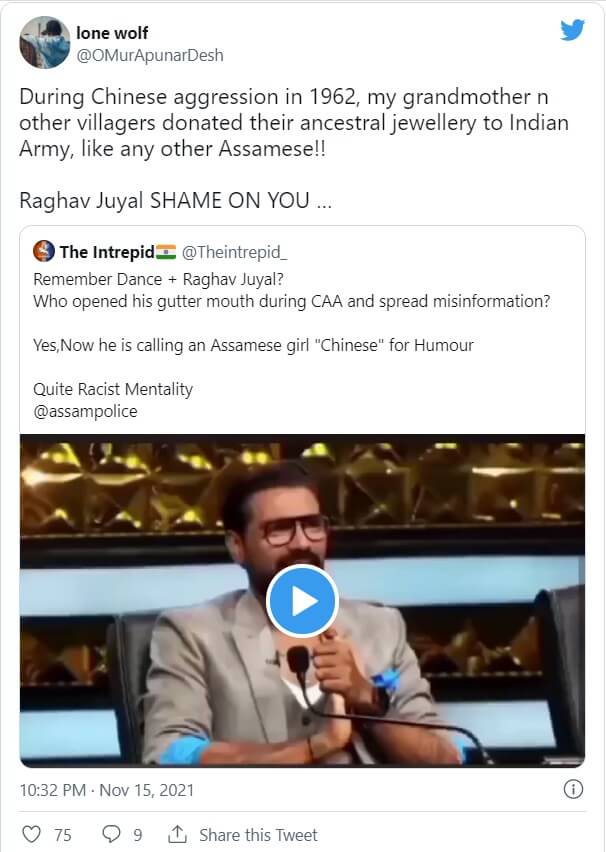
Task: Open replies via speech bubble icon
Action: click(112, 834)
